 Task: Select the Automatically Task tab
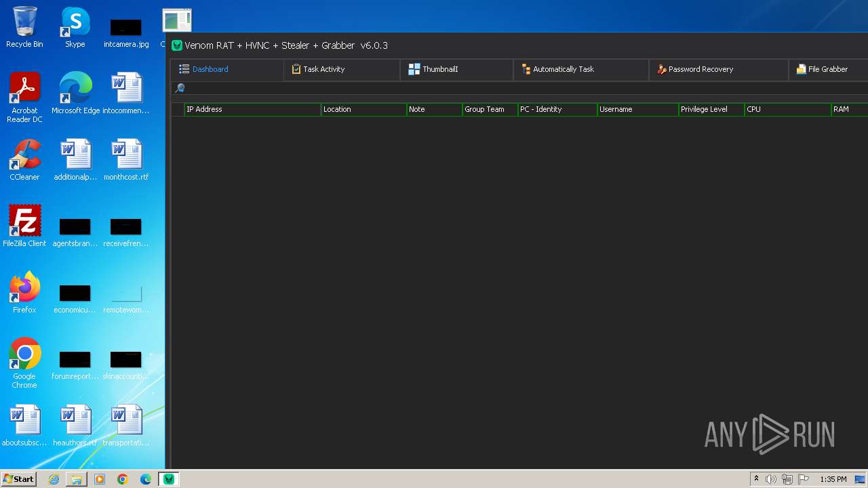coord(581,69)
